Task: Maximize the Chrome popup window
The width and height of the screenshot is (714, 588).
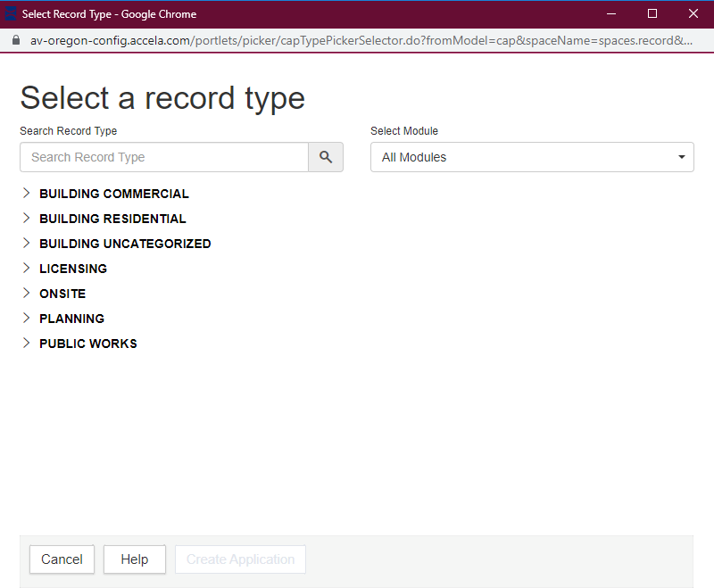Action: [x=652, y=14]
